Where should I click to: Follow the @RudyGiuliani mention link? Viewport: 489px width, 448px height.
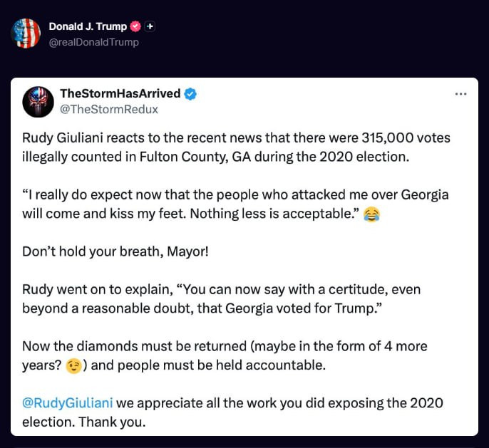(x=67, y=403)
